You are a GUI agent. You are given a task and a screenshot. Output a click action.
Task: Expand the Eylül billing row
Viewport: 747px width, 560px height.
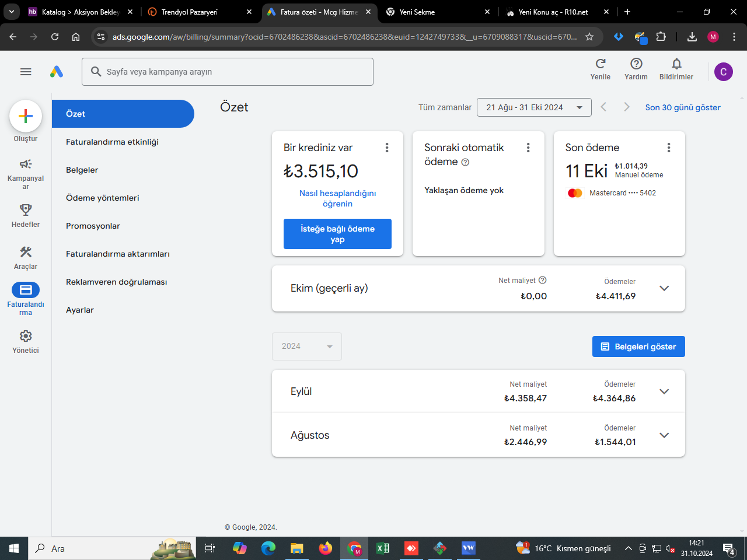tap(479, 391)
